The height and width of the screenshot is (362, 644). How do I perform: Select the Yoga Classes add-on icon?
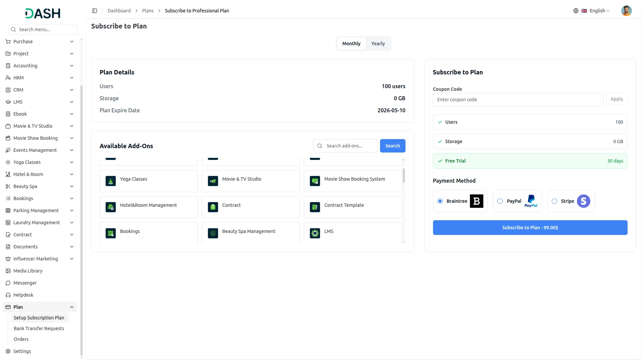[111, 181]
